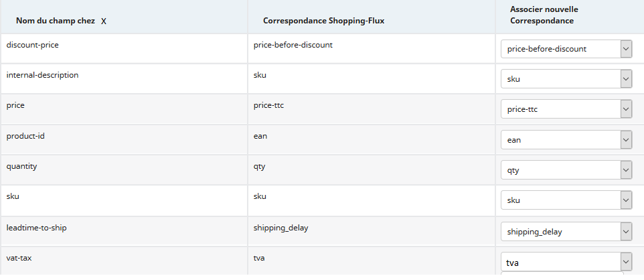Open the price-ttc dropdown for price

coord(566,109)
